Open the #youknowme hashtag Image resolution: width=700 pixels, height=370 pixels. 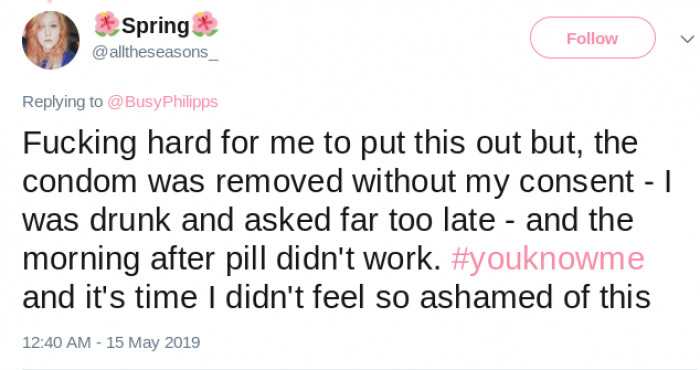point(548,259)
